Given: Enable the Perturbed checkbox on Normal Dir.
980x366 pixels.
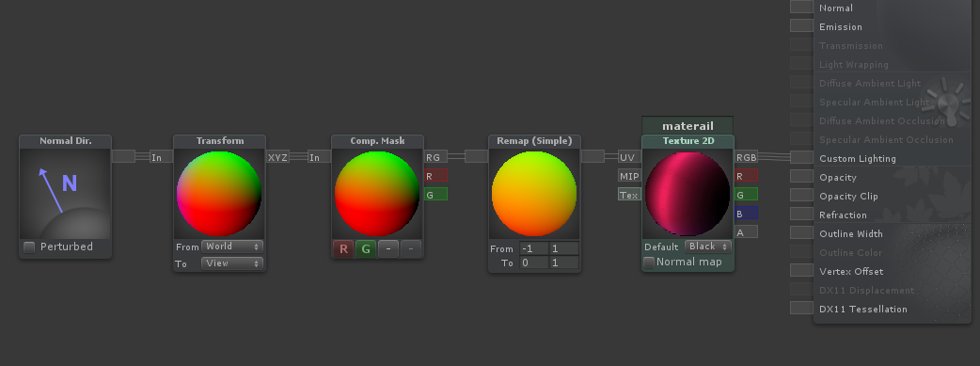Looking at the screenshot, I should pyautogui.click(x=29, y=247).
